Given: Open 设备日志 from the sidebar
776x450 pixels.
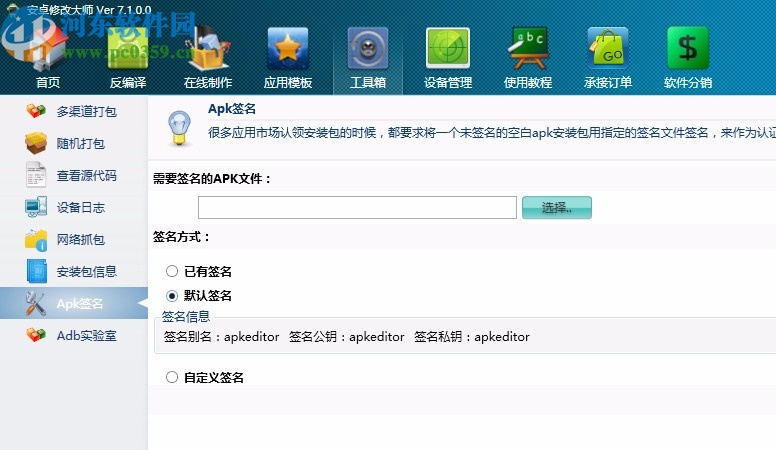Looking at the screenshot, I should (x=81, y=207).
